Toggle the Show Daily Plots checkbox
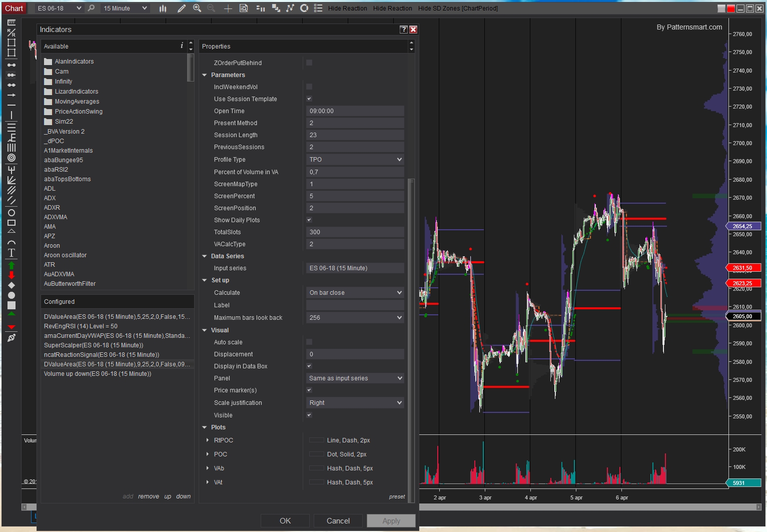 point(309,220)
